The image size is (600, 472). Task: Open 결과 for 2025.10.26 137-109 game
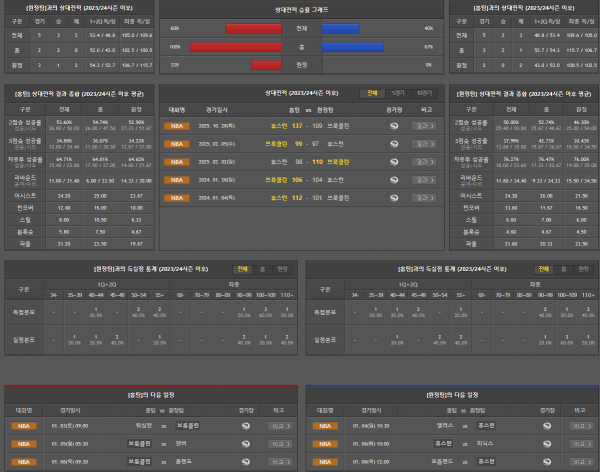(x=426, y=126)
